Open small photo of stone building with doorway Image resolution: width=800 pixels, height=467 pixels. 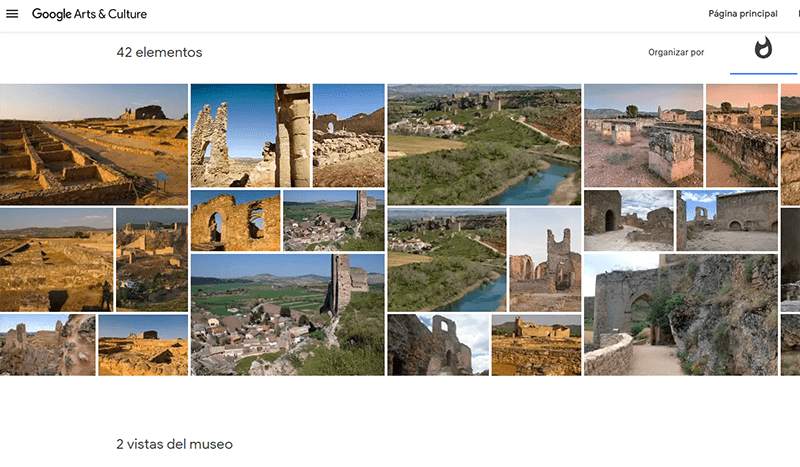(x=629, y=220)
